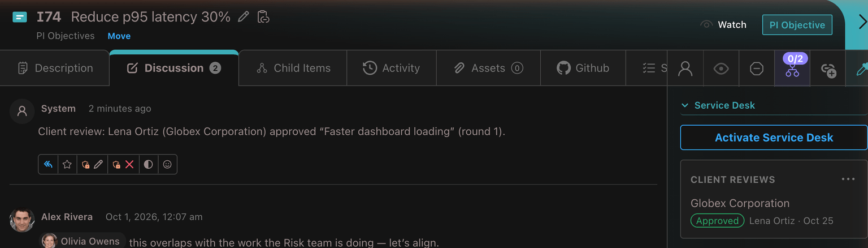Click the half-circle contrast icon on comment
This screenshot has height=248, width=868.
coord(148,164)
